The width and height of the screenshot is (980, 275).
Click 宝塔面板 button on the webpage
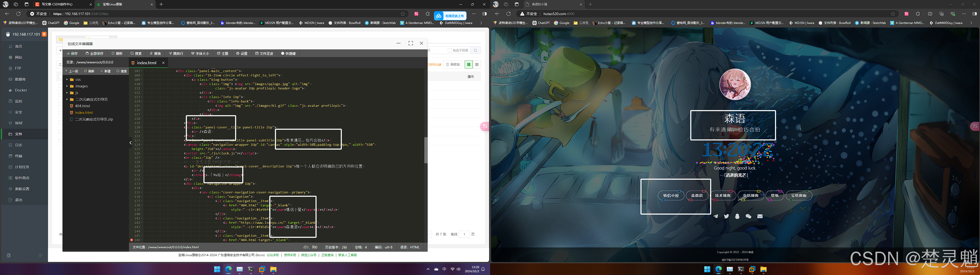(x=799, y=196)
